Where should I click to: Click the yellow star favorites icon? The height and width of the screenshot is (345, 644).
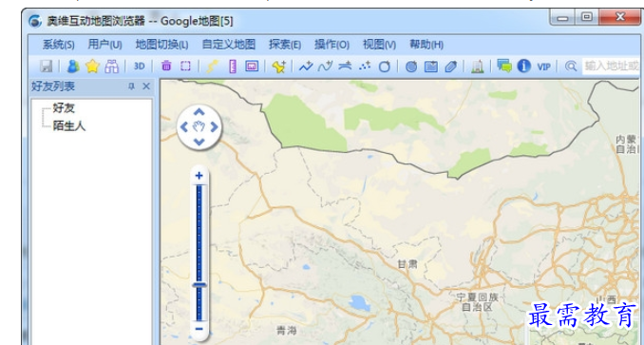pos(92,67)
